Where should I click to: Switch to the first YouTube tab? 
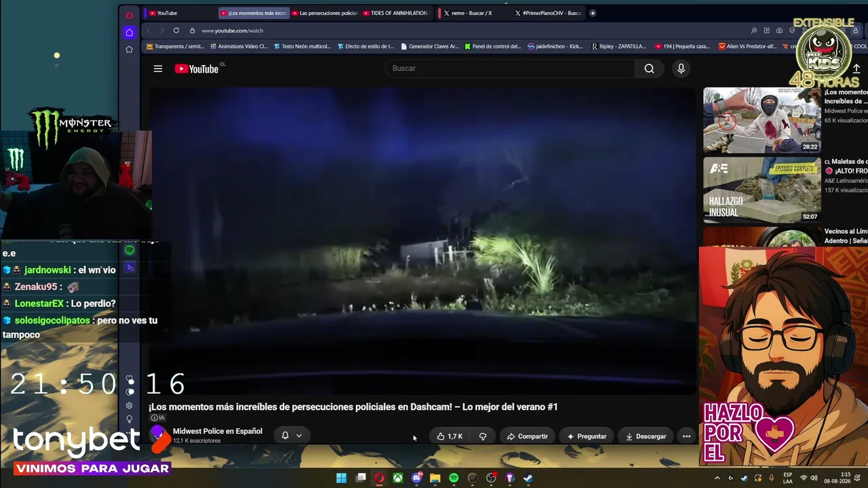point(180,13)
